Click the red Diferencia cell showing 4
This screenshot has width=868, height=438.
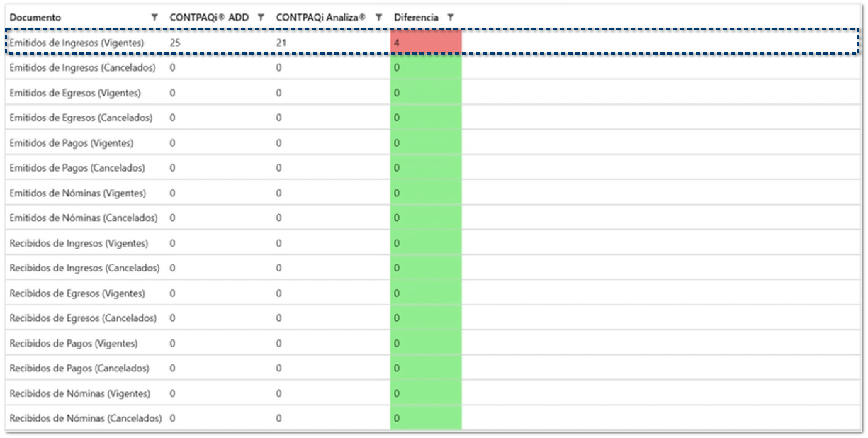(x=426, y=43)
